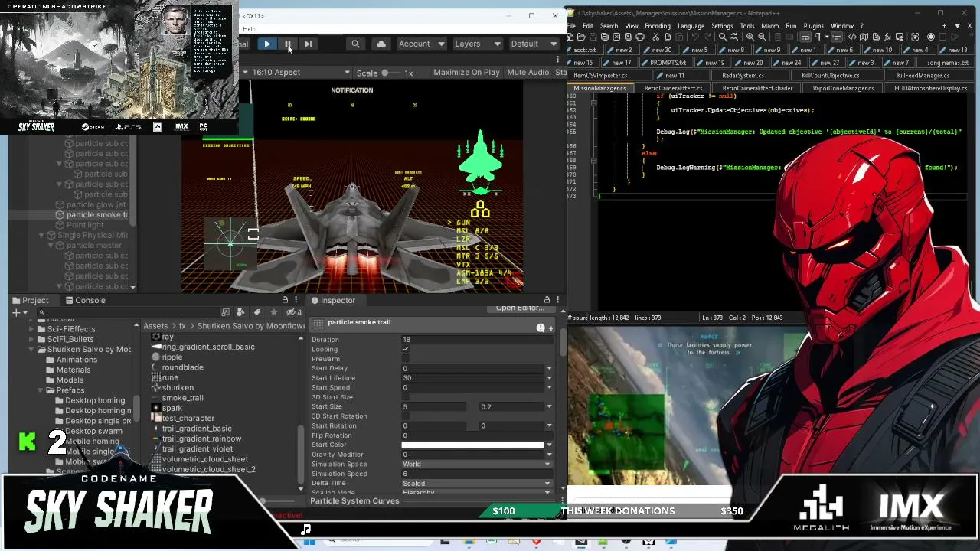Open the Layers dropdown in Unity
The image size is (980, 551).
(477, 44)
